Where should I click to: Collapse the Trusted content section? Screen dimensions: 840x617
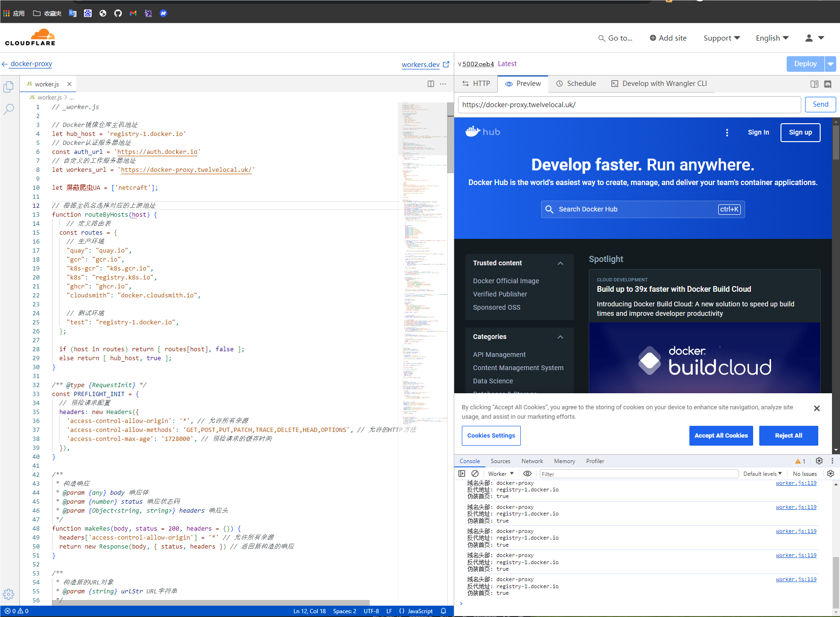point(560,263)
